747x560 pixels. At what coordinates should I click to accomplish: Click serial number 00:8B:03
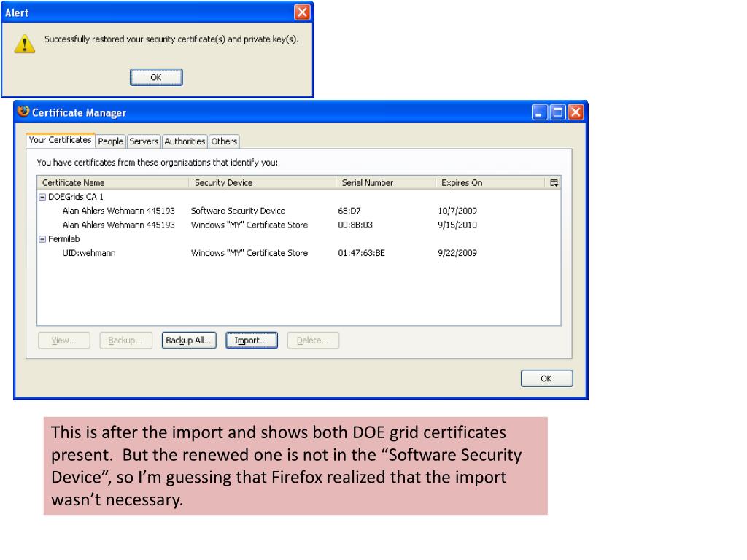point(355,225)
